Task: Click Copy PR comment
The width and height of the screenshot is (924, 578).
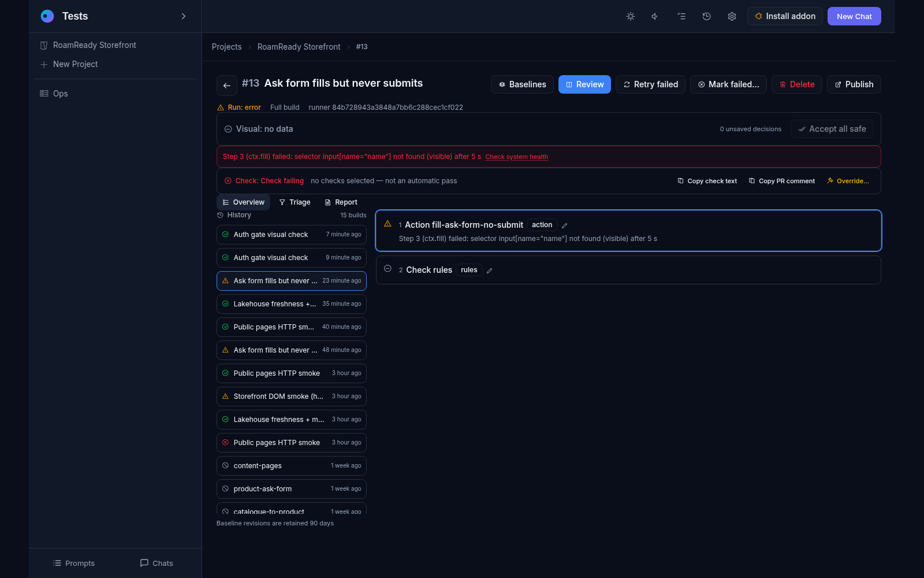Action: tap(782, 181)
